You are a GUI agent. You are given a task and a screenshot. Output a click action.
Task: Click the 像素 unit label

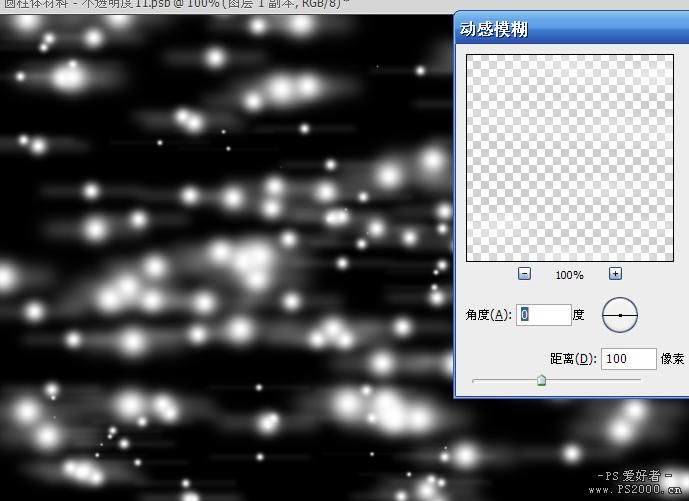[672, 359]
